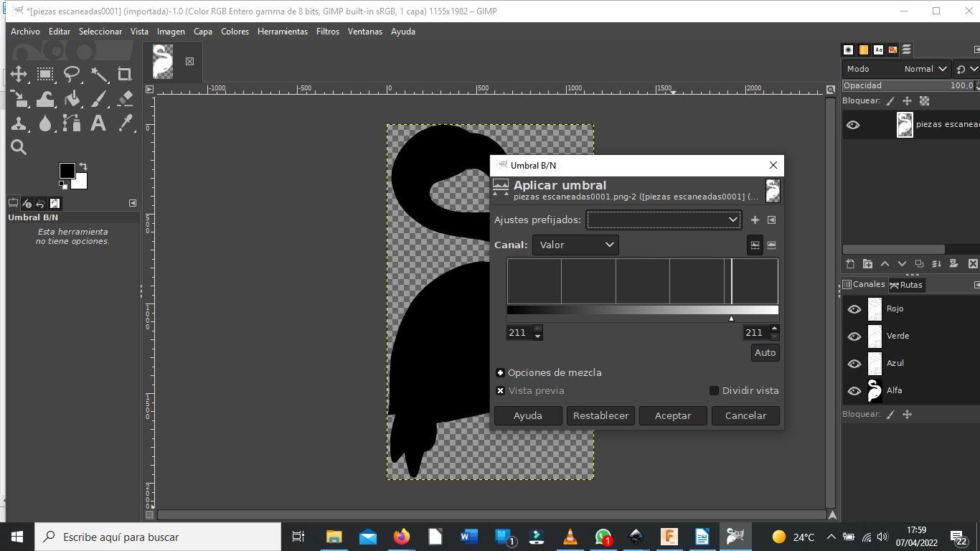Image resolution: width=980 pixels, height=551 pixels.
Task: Open the layer Modo Normal dropdown
Action: click(x=897, y=69)
